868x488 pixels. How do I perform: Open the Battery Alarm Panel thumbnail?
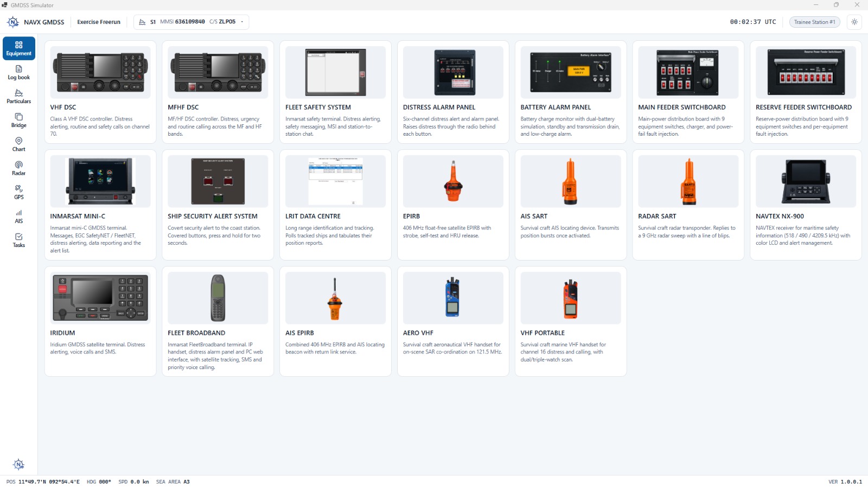coord(571,72)
